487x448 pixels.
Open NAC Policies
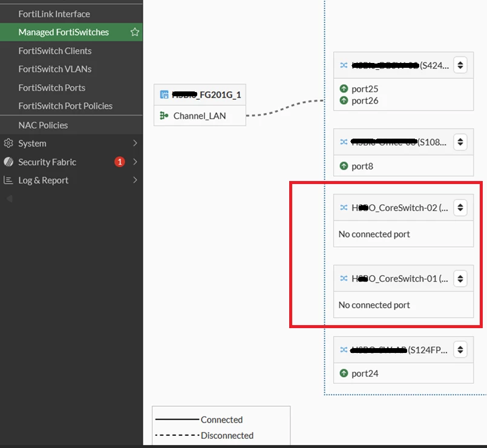tap(43, 125)
